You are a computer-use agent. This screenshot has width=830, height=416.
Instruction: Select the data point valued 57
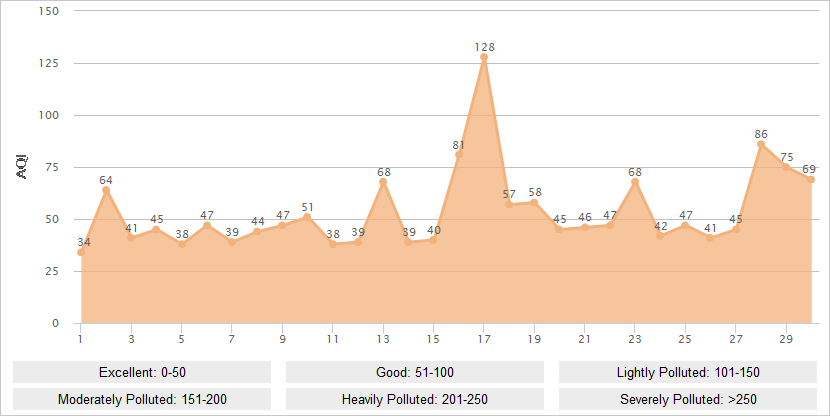509,204
